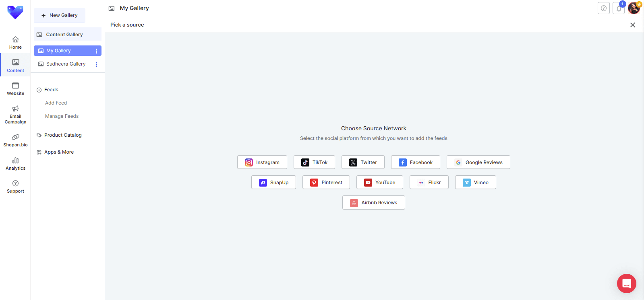Close the Pick a source panel

coord(632,25)
